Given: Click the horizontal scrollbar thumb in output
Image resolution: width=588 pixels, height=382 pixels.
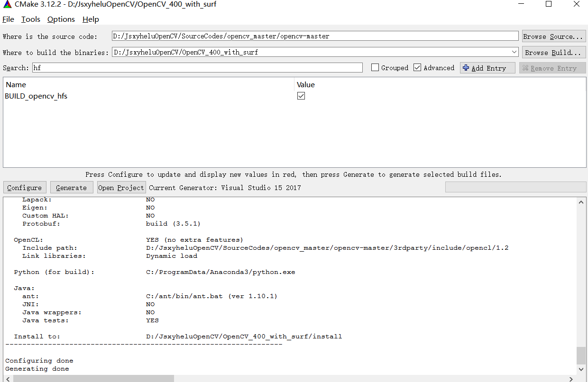Looking at the screenshot, I should [x=93, y=378].
